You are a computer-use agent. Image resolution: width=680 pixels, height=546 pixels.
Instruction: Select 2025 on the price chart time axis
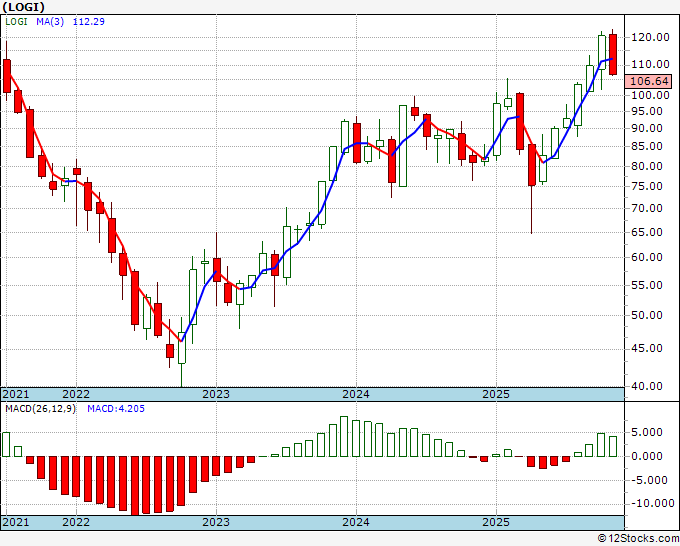pyautogui.click(x=496, y=394)
